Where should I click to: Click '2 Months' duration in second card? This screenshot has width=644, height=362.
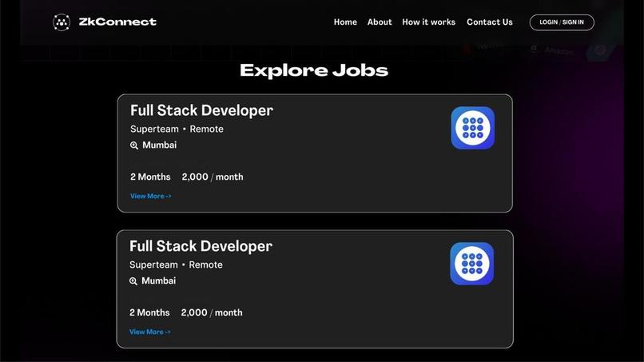pos(149,312)
